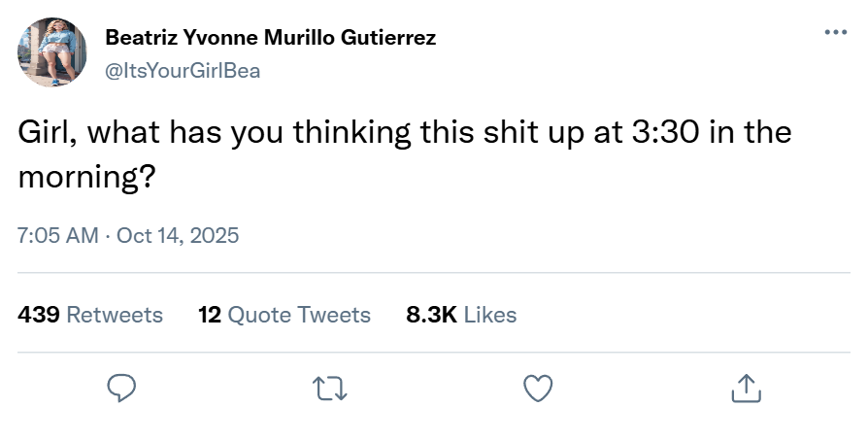This screenshot has height=441, width=868.
Task: Click the 8.3K likes count number
Action: (431, 315)
